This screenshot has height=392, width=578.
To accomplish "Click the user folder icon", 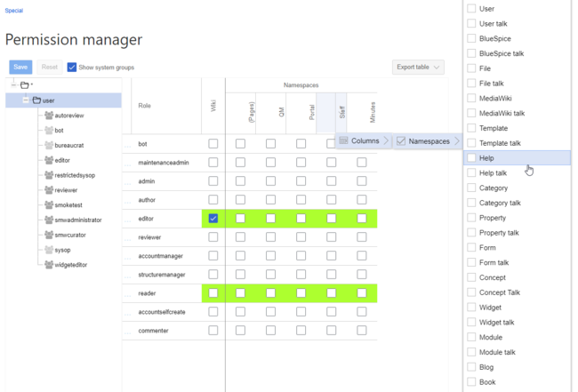I will click(x=36, y=100).
